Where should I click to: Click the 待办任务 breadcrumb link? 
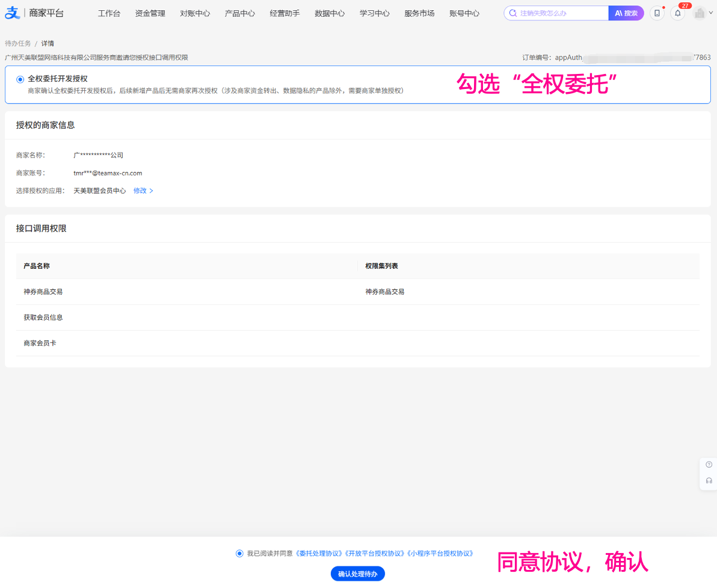click(x=18, y=43)
